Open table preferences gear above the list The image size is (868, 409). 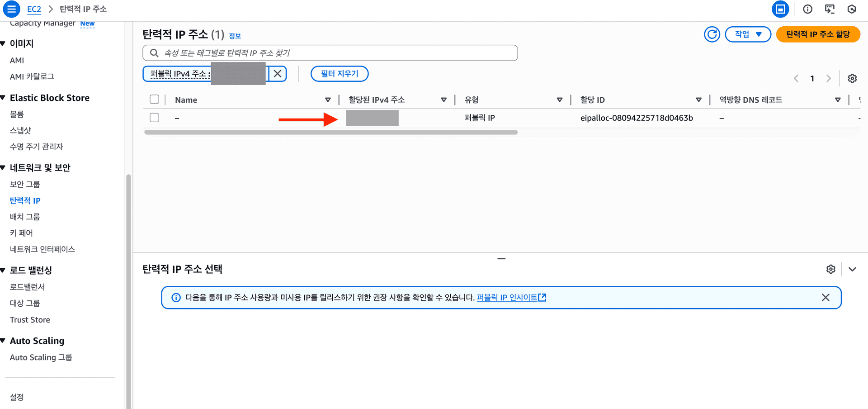tap(852, 78)
